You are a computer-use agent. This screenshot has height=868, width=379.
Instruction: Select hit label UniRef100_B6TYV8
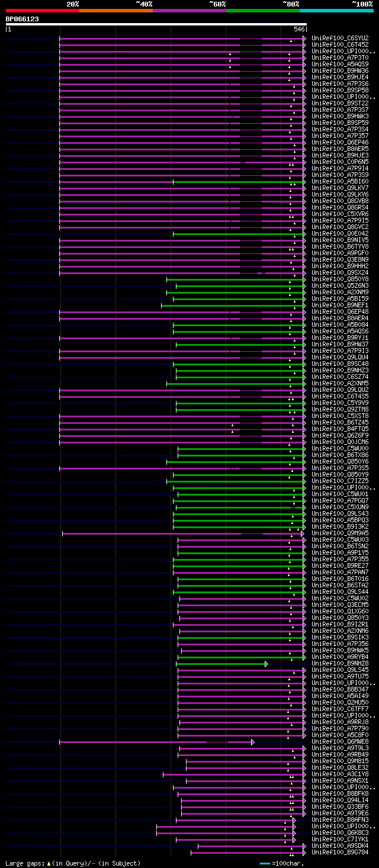tap(340, 247)
